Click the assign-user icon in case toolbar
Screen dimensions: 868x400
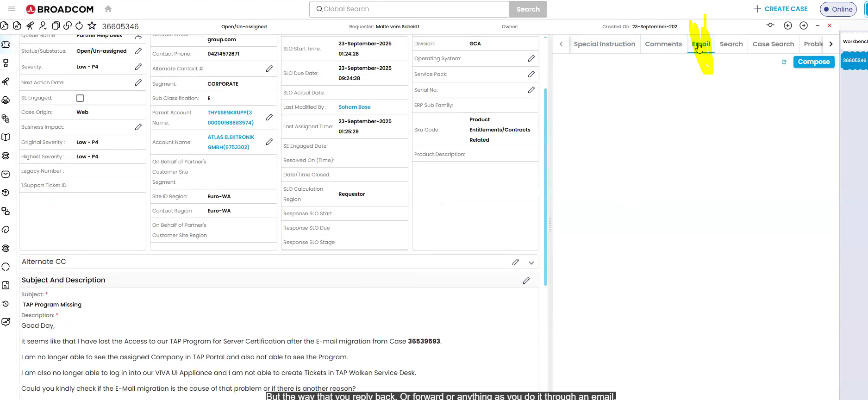(x=43, y=26)
